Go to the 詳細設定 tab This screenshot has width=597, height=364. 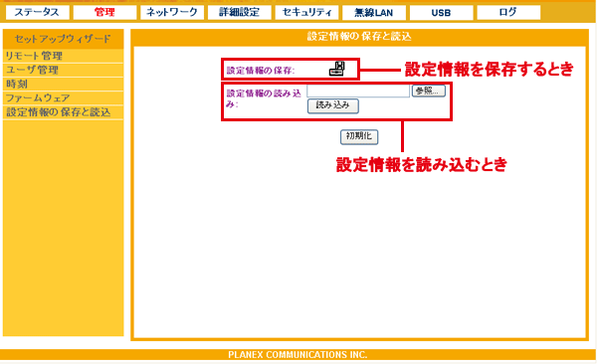(240, 13)
